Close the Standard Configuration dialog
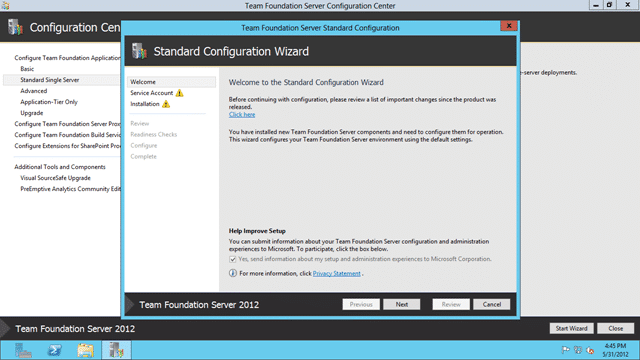This screenshot has width=640, height=360. [x=509, y=26]
